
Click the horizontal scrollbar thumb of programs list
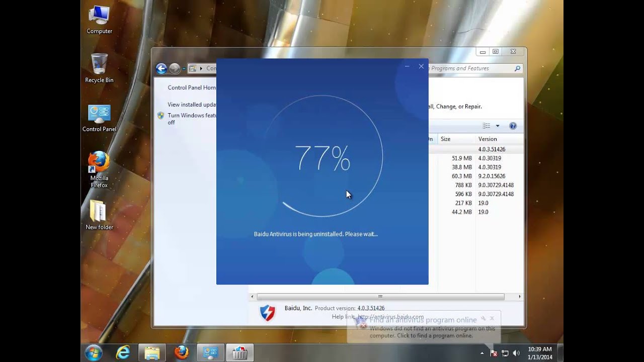click(x=380, y=297)
